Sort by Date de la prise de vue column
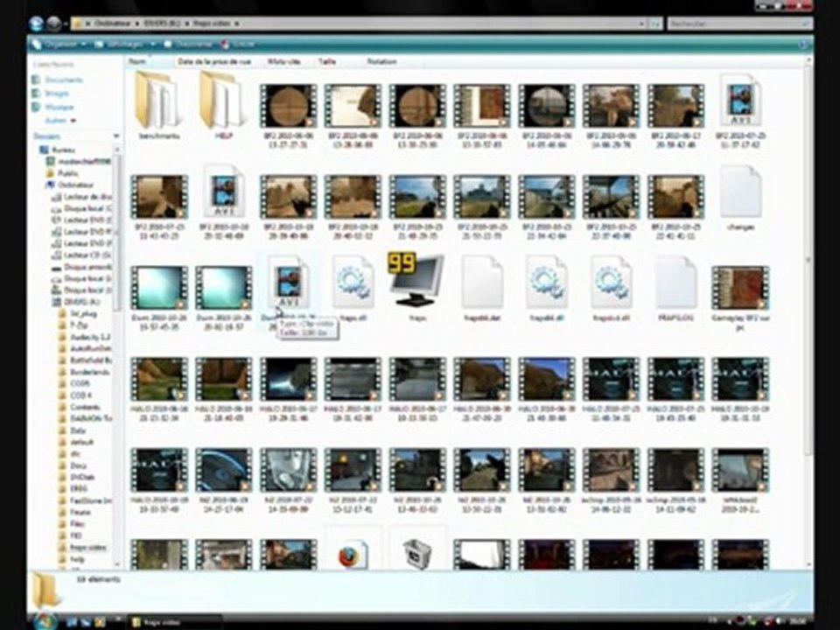Screen dimensions: 840x630 (214, 61)
